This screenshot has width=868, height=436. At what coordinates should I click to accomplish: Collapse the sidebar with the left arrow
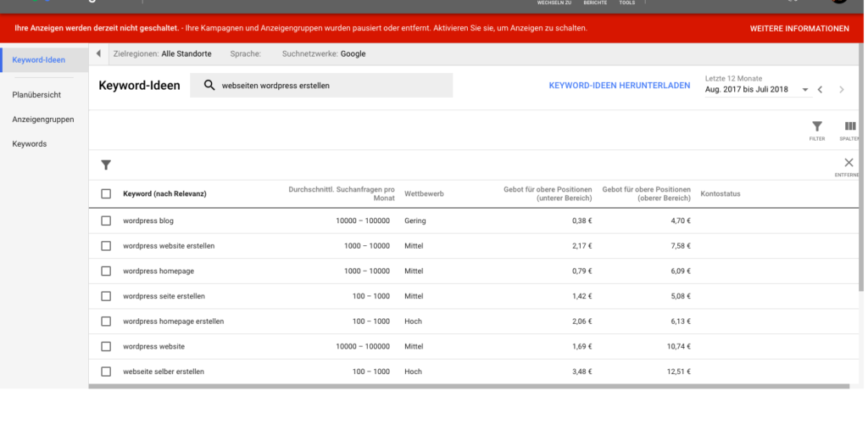(98, 53)
